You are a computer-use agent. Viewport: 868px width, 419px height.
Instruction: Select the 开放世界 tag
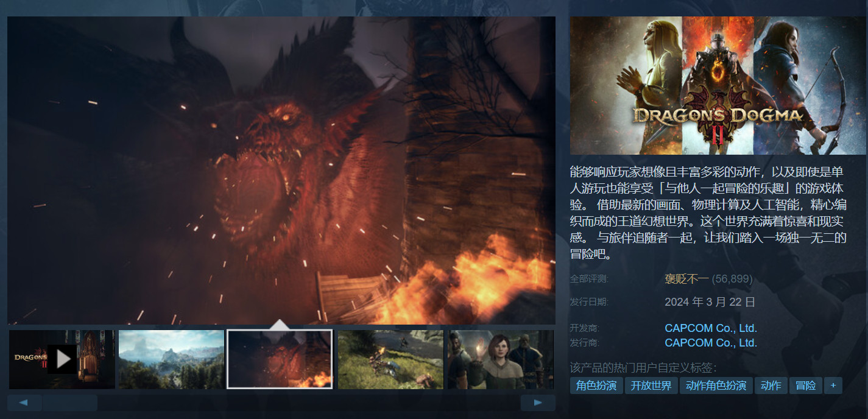tap(651, 386)
